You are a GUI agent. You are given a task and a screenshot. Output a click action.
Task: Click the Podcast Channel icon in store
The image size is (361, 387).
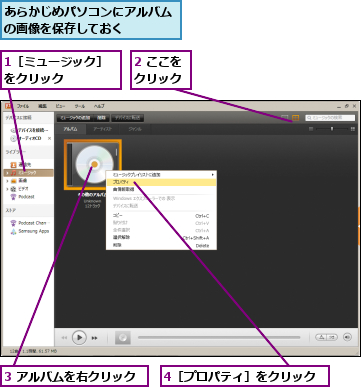pyautogui.click(x=13, y=223)
